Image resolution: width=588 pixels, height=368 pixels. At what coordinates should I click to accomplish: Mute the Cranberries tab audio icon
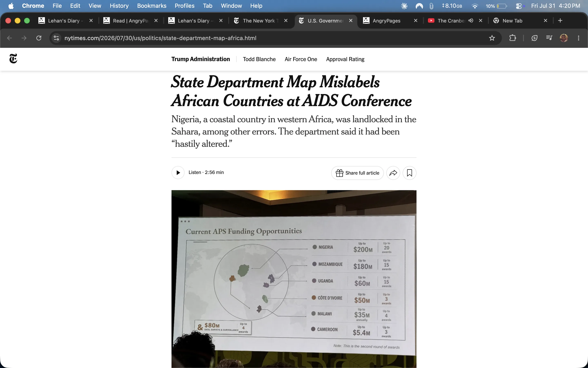point(471,21)
